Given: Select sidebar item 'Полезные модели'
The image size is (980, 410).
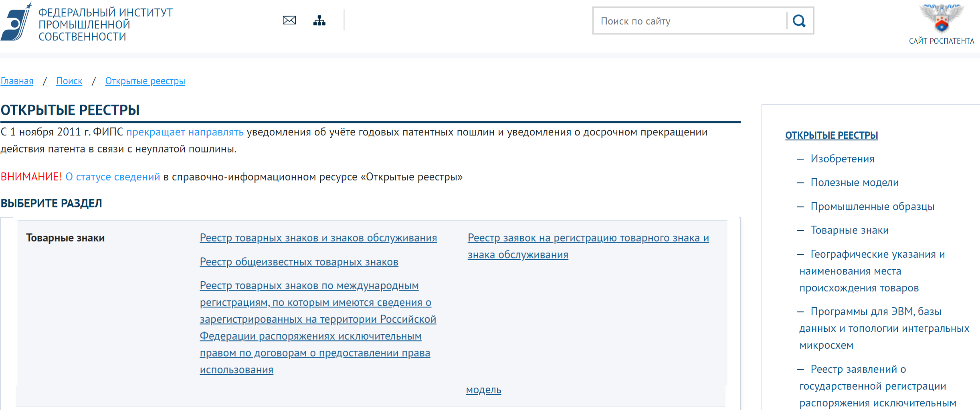Looking at the screenshot, I should [x=855, y=182].
